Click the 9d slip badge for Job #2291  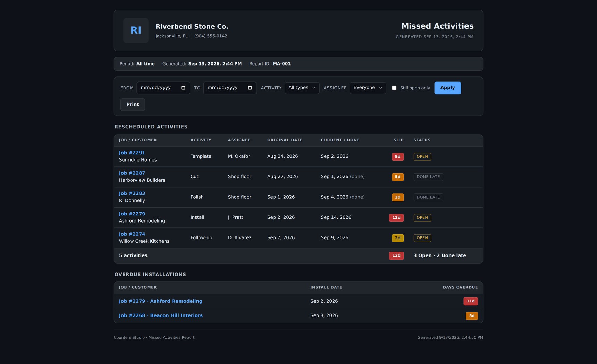(x=398, y=157)
